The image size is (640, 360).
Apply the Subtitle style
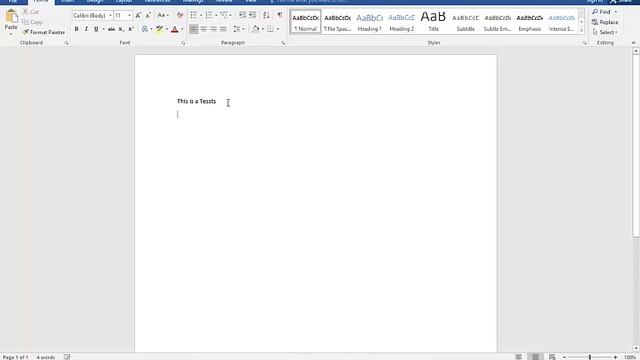pos(465,22)
